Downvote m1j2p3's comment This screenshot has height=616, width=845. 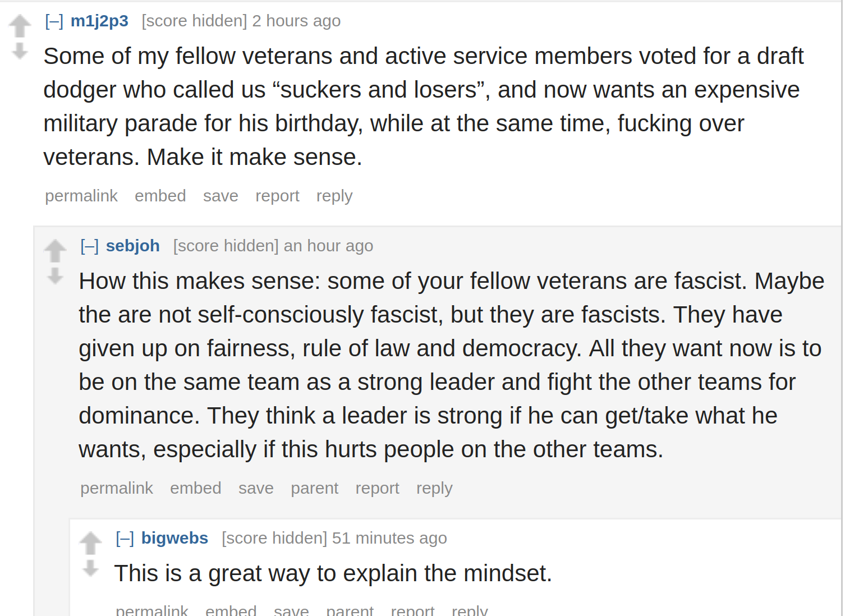20,51
